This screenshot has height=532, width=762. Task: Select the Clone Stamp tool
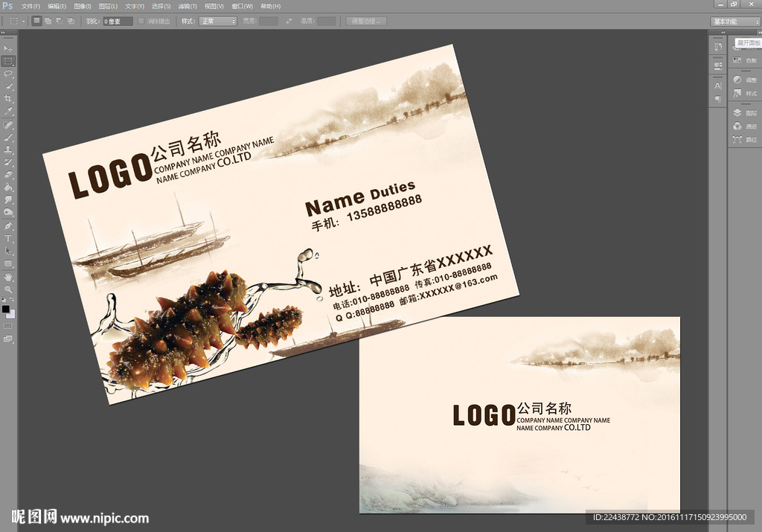click(8, 150)
